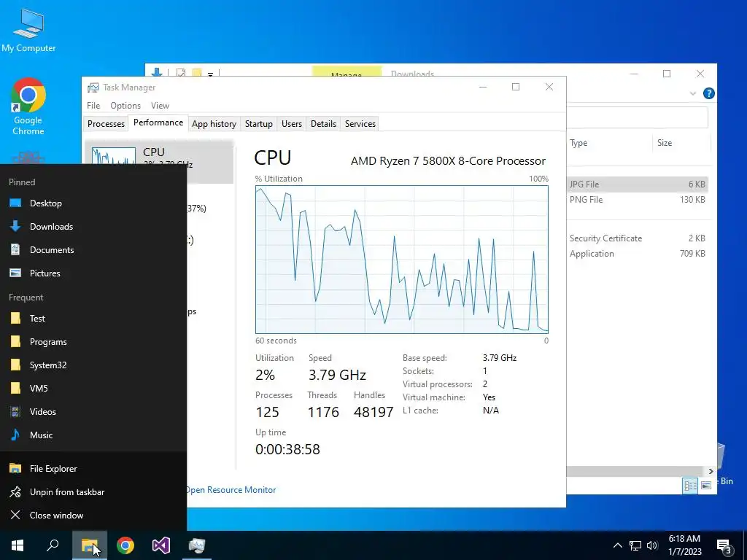Open the notification center icon
Image resolution: width=747 pixels, height=560 pixels.
[x=724, y=546]
